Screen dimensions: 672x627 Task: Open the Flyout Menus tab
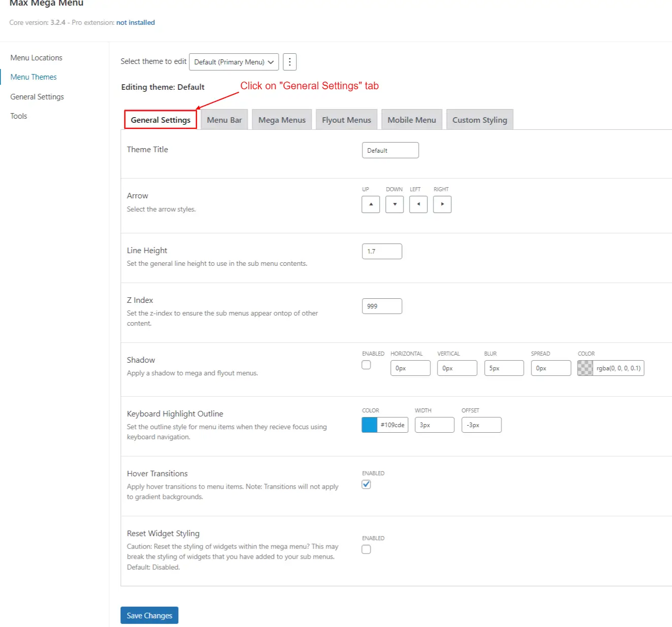[346, 119]
